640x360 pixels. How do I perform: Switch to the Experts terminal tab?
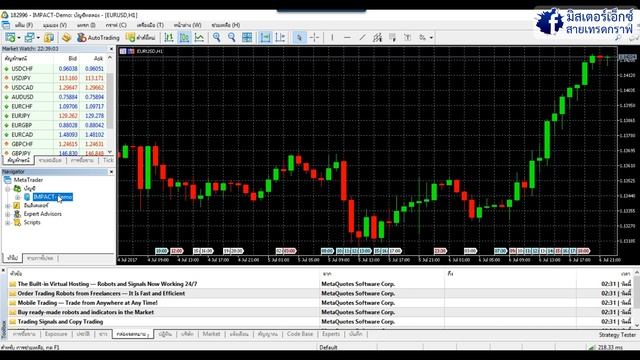pyautogui.click(x=331, y=334)
